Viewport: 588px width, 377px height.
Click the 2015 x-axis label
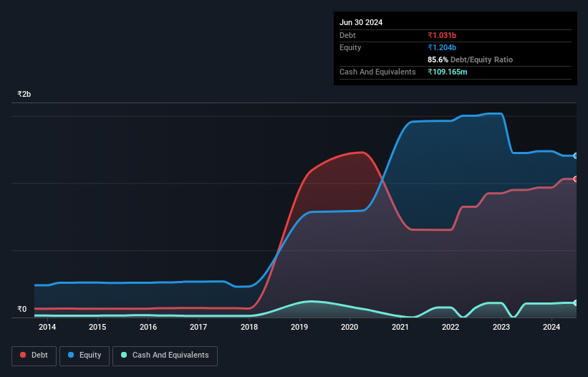[x=97, y=327]
